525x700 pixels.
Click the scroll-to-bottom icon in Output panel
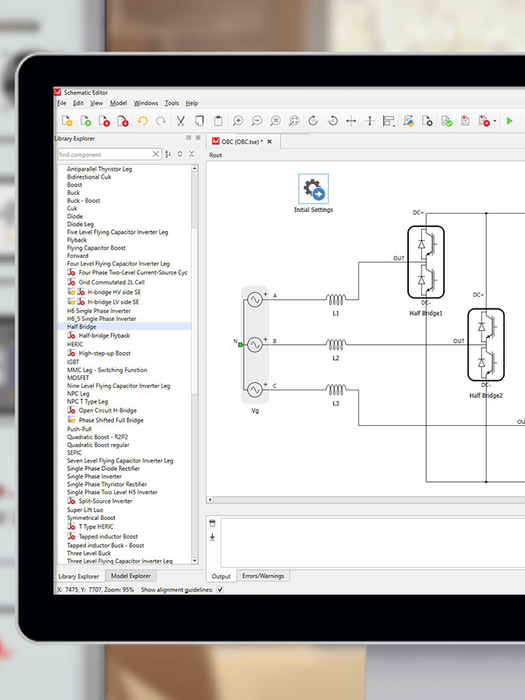pos(212,537)
